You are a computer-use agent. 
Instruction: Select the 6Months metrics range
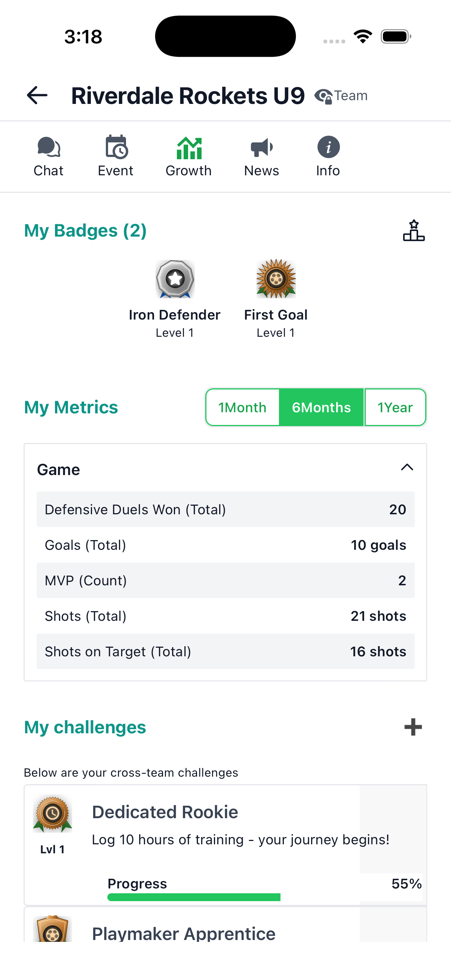click(x=321, y=407)
